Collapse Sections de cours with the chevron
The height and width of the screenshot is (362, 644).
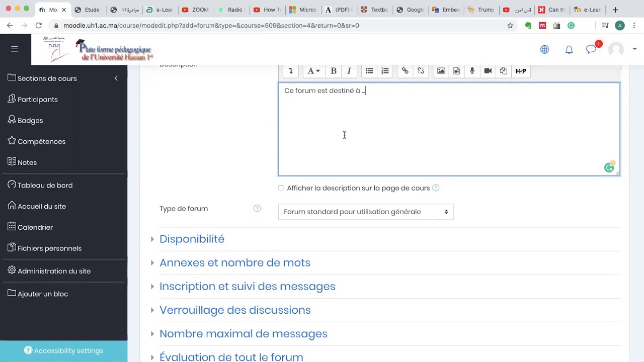[x=116, y=78]
